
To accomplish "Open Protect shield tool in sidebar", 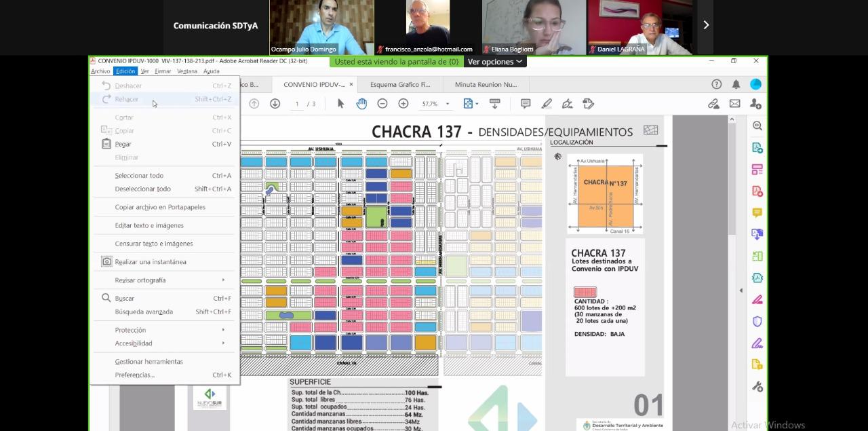I will point(757,321).
